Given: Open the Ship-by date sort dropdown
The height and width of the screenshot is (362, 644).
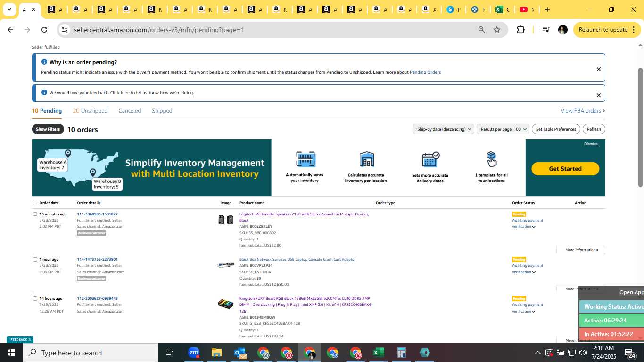Looking at the screenshot, I should pos(443,129).
